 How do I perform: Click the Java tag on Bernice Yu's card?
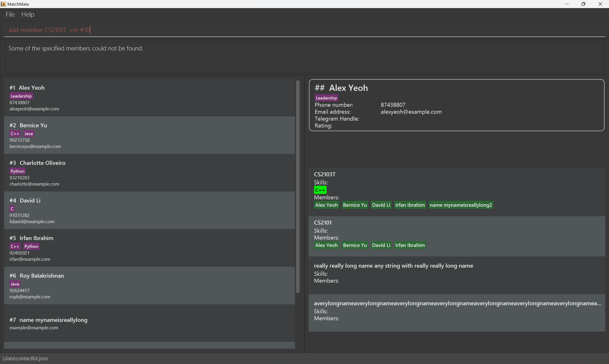pyautogui.click(x=29, y=134)
